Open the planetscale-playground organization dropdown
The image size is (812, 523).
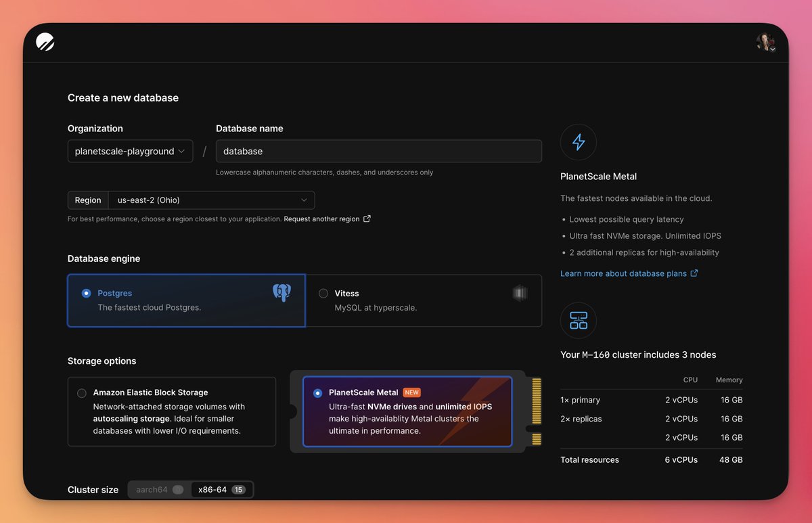(x=130, y=152)
